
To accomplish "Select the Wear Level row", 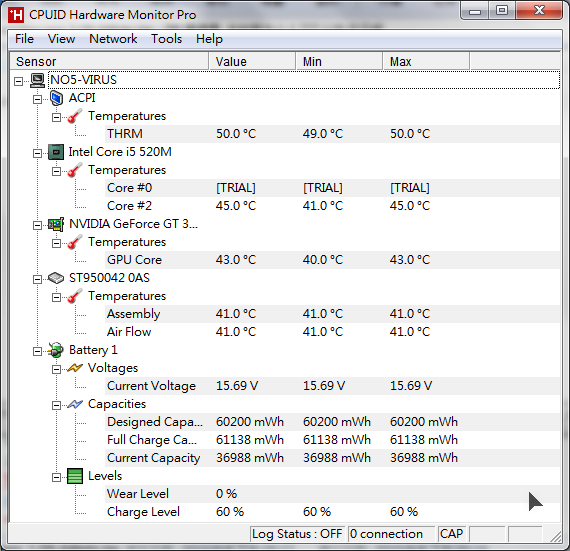I will pyautogui.click(x=332, y=494).
